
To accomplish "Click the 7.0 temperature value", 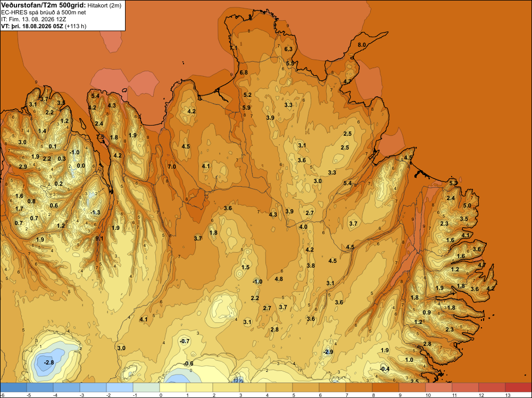I will [x=172, y=167].
